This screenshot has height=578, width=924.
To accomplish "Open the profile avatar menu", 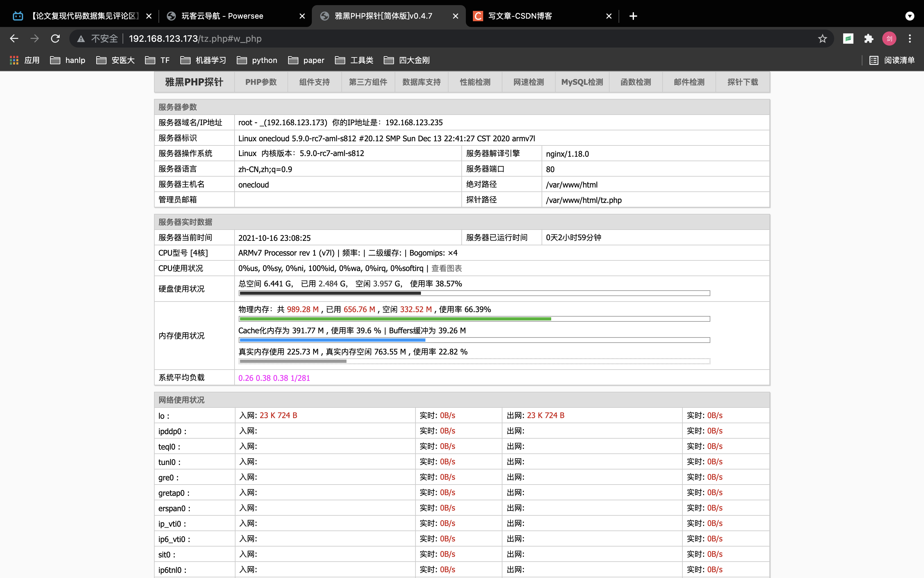I will pyautogui.click(x=889, y=39).
